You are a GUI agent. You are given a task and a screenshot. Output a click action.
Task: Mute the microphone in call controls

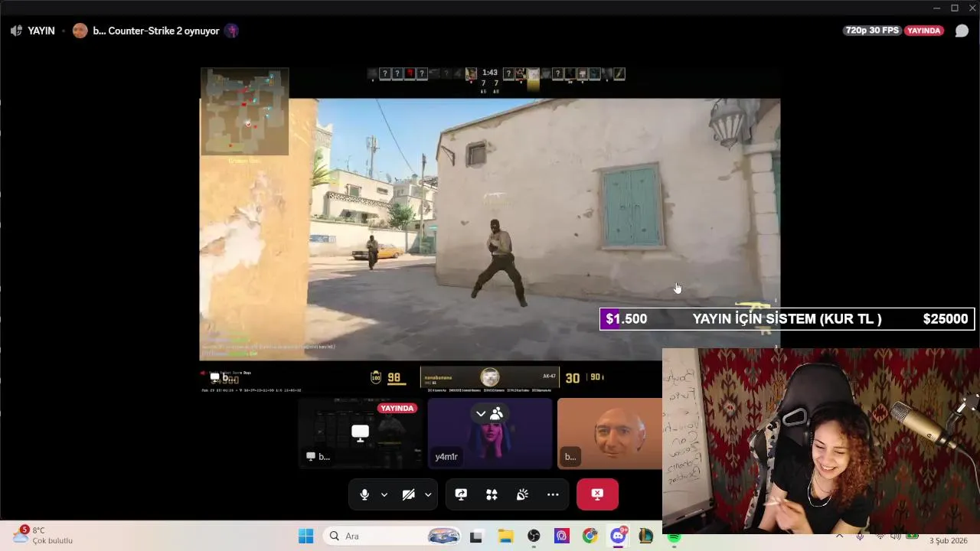364,494
